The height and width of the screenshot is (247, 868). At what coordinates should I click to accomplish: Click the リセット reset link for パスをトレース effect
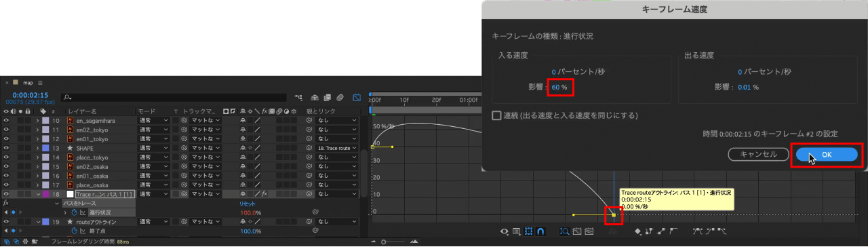click(248, 203)
